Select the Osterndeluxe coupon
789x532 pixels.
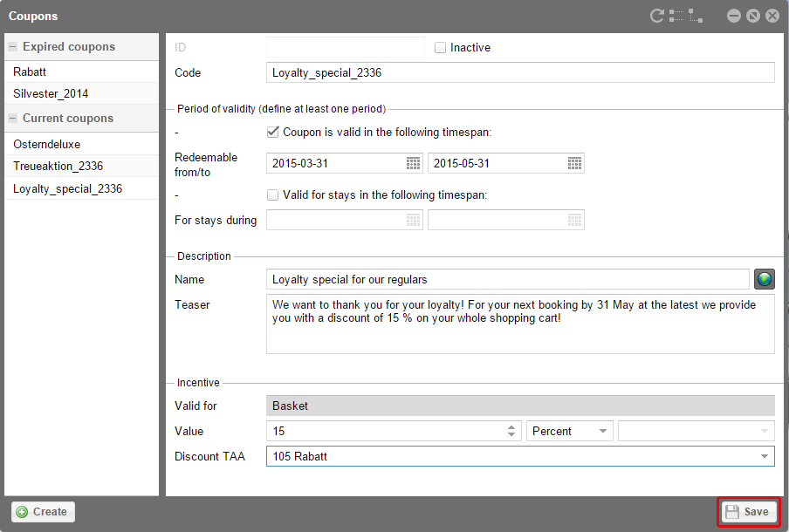pos(47,144)
